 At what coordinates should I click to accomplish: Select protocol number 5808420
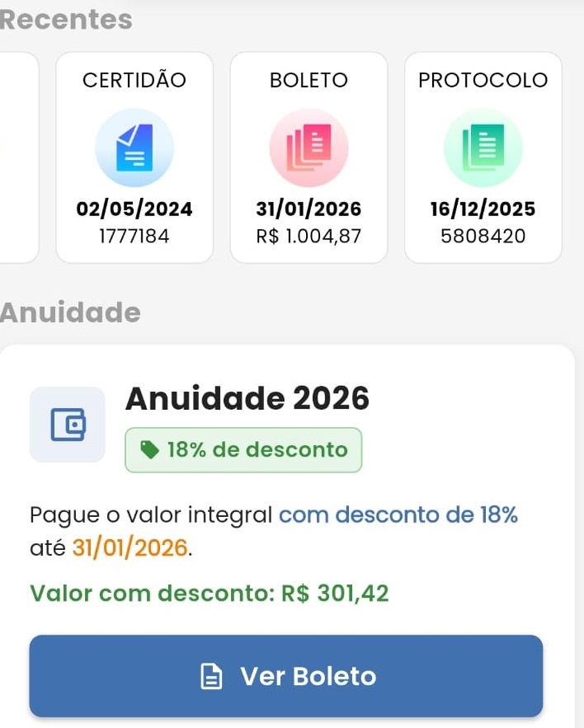483,237
